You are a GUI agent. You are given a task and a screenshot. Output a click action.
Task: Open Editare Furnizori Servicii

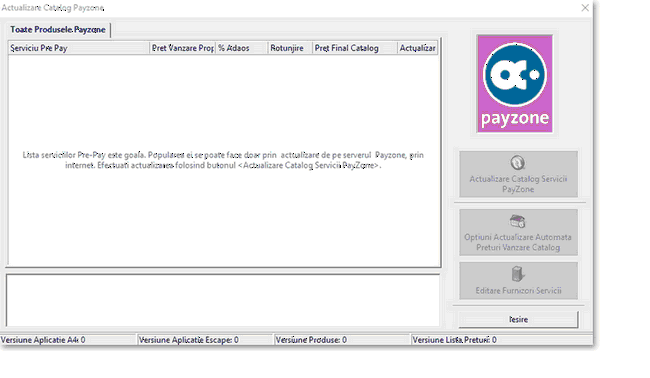(518, 280)
